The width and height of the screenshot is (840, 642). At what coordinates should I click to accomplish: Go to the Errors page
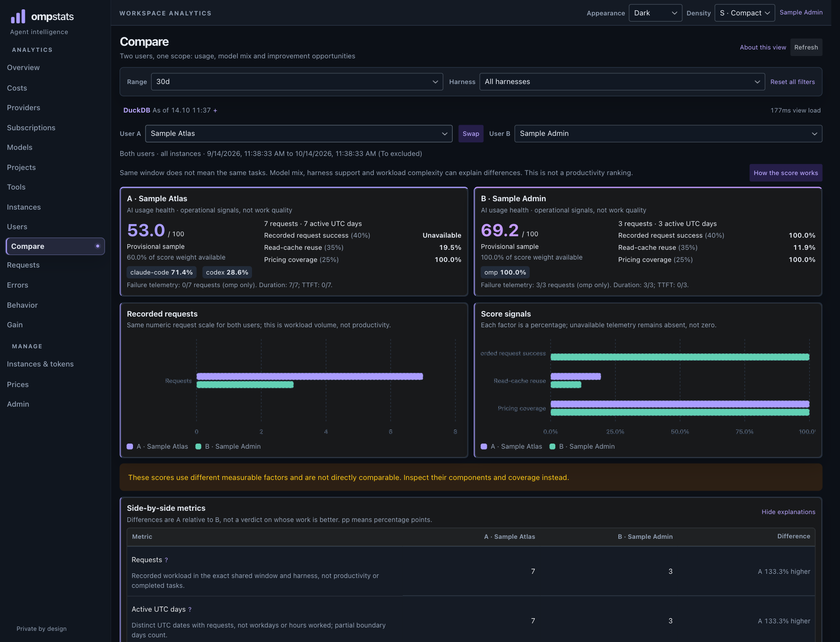(17, 285)
